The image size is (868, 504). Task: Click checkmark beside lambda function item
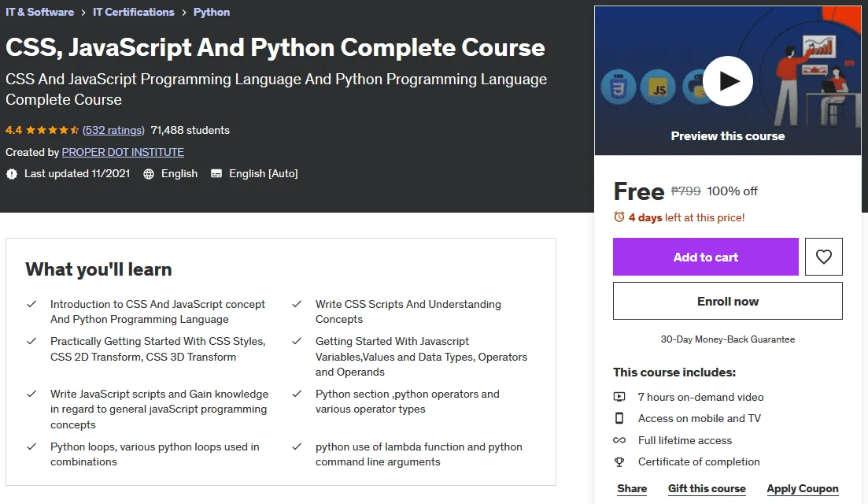[297, 447]
